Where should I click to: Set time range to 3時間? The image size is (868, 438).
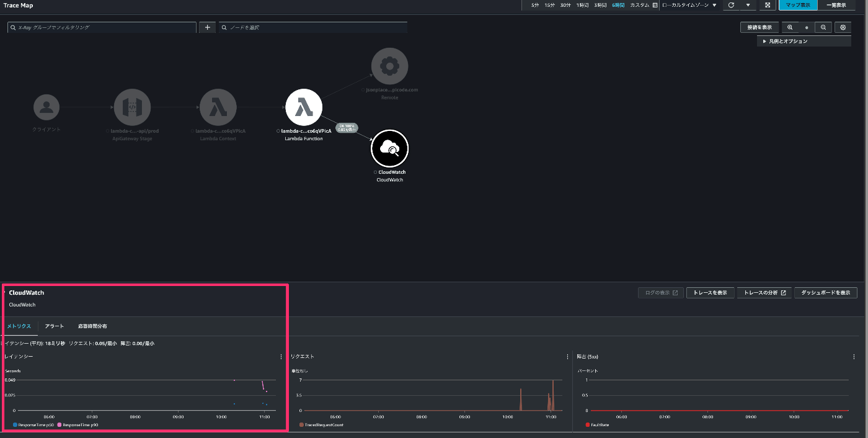pos(600,5)
